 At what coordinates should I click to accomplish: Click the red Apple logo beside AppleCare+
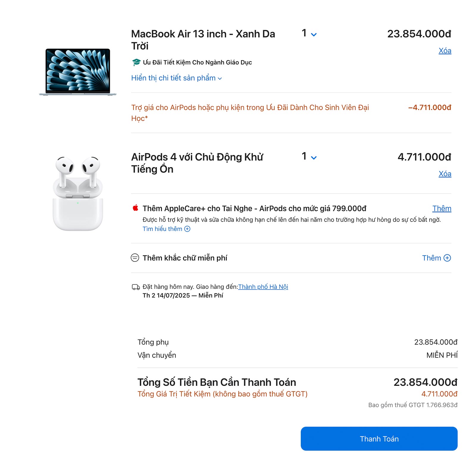(135, 208)
